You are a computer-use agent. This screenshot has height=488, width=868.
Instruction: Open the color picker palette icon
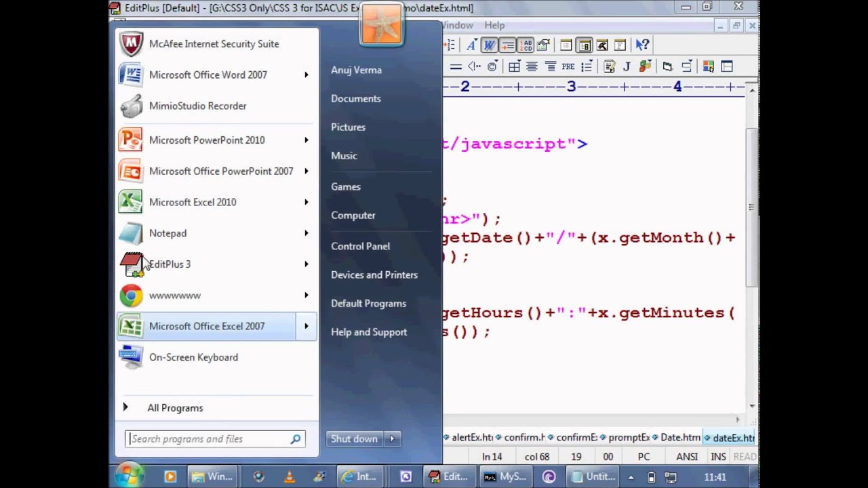pyautogui.click(x=708, y=66)
